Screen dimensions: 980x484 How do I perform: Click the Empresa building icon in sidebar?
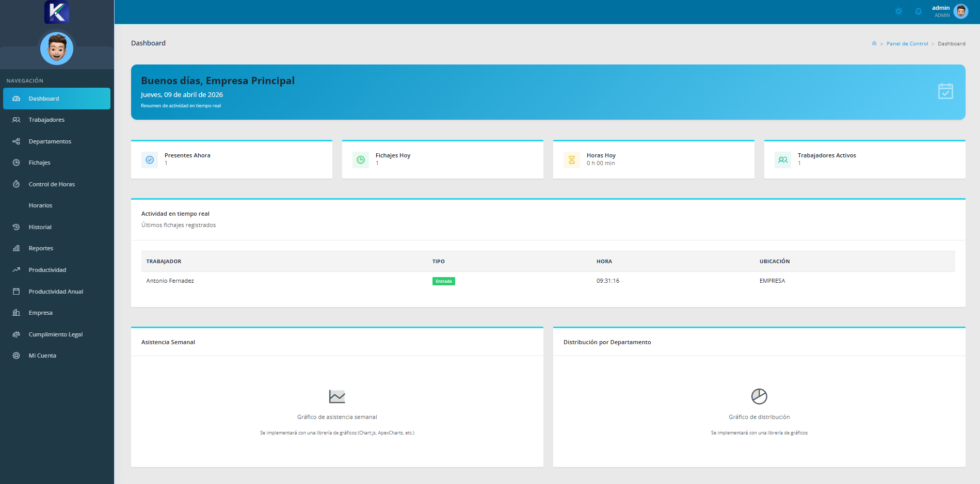[16, 313]
